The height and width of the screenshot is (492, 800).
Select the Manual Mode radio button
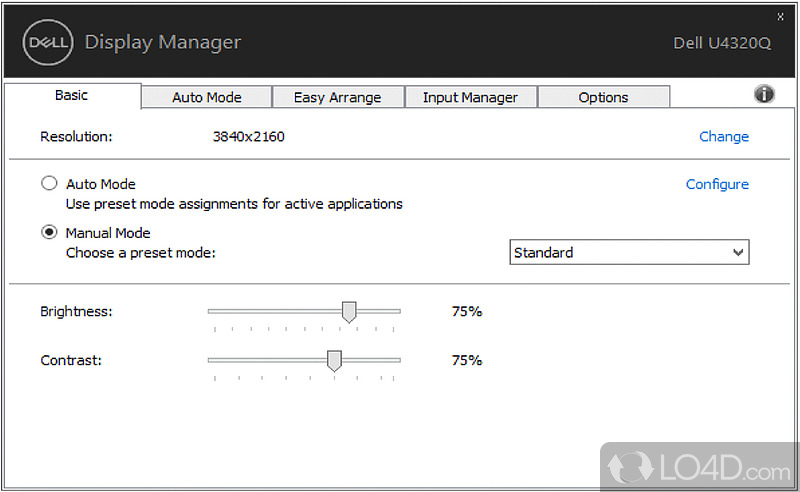[x=49, y=233]
